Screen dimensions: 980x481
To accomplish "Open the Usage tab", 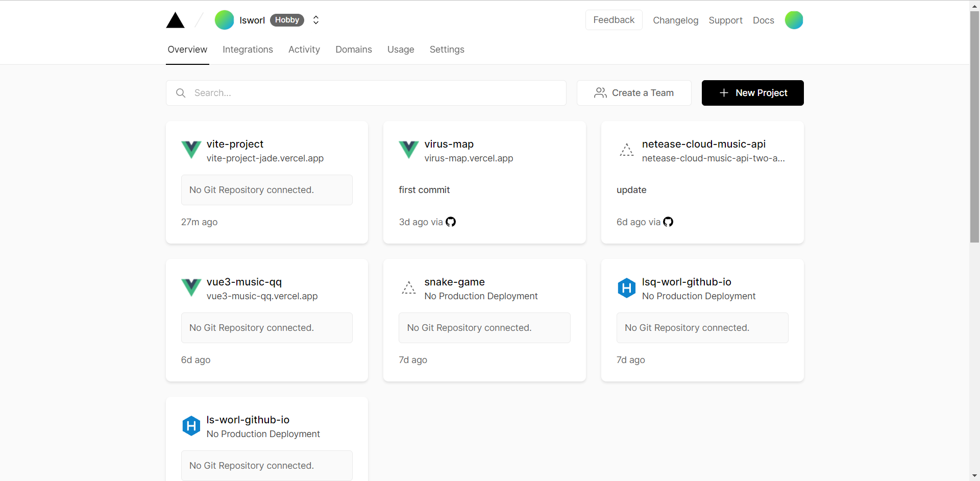I will (x=401, y=50).
